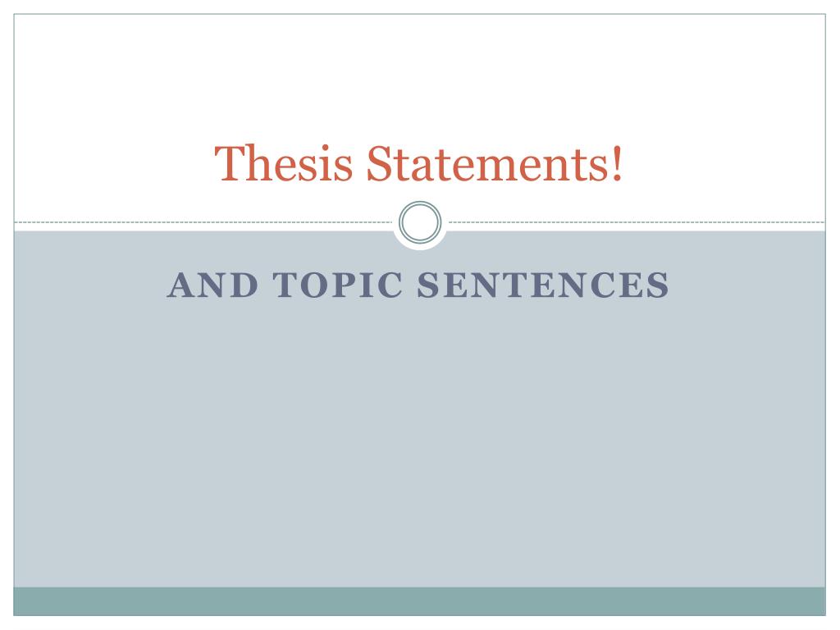Click the word "AND" in the subtitle
This screenshot has width=840, height=630.
tap(212, 285)
